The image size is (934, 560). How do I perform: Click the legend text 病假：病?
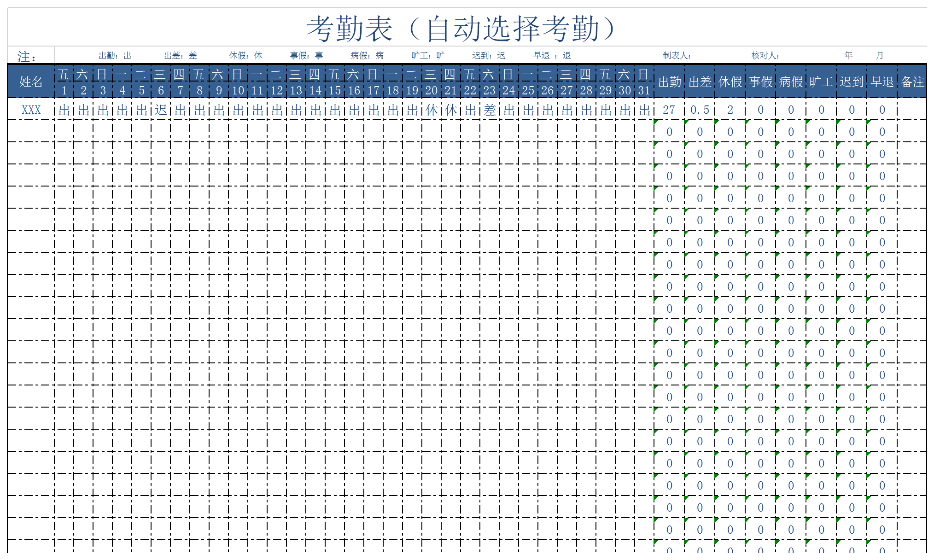[x=367, y=56]
